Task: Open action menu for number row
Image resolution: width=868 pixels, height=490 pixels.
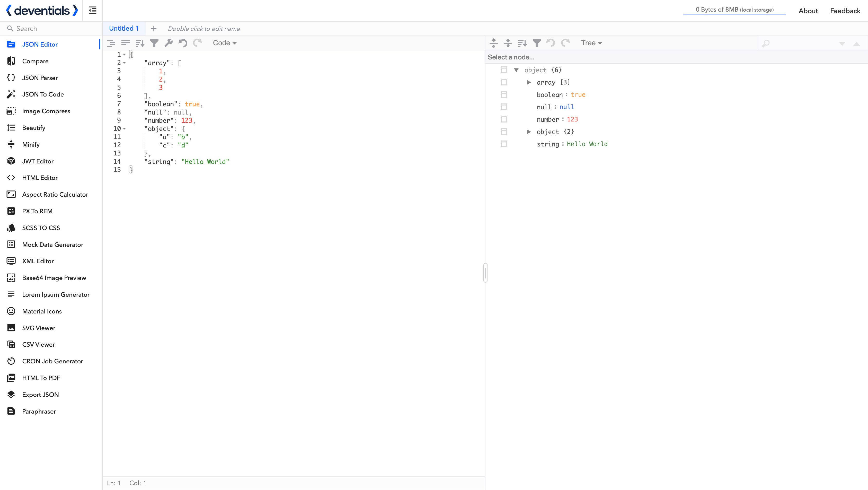Action: tap(504, 119)
